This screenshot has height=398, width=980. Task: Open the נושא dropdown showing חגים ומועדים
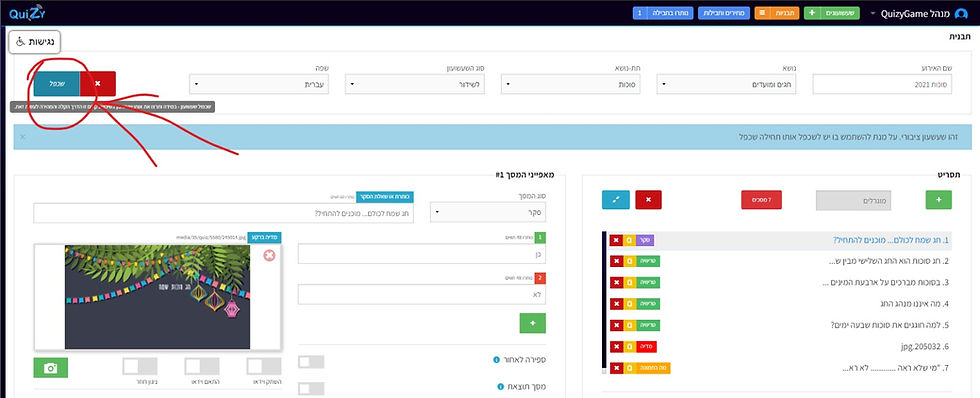click(727, 84)
